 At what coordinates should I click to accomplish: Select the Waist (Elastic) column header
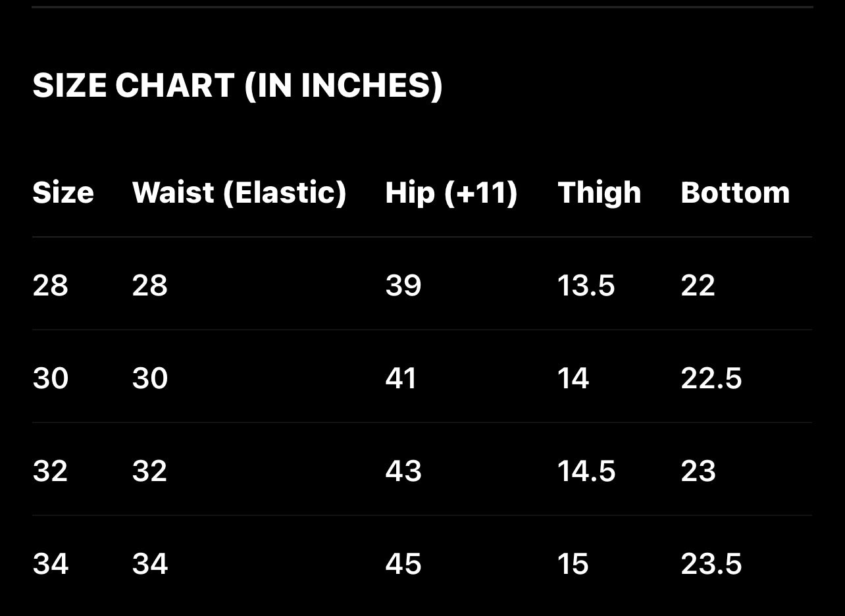click(x=239, y=193)
